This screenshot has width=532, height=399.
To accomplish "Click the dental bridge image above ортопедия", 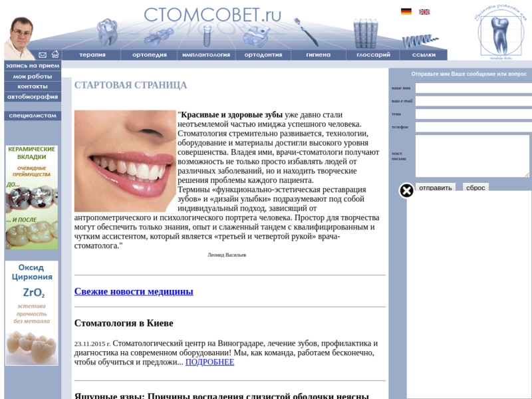I will pos(159,37).
